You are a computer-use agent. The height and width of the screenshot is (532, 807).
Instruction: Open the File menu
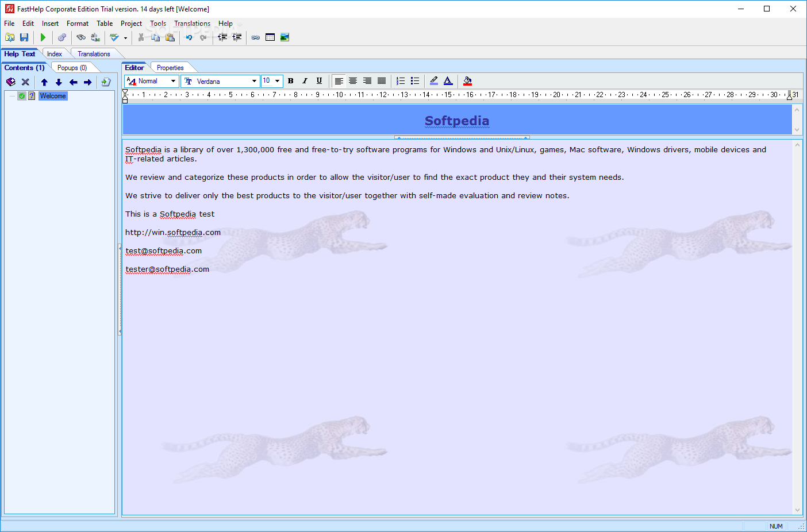click(9, 24)
